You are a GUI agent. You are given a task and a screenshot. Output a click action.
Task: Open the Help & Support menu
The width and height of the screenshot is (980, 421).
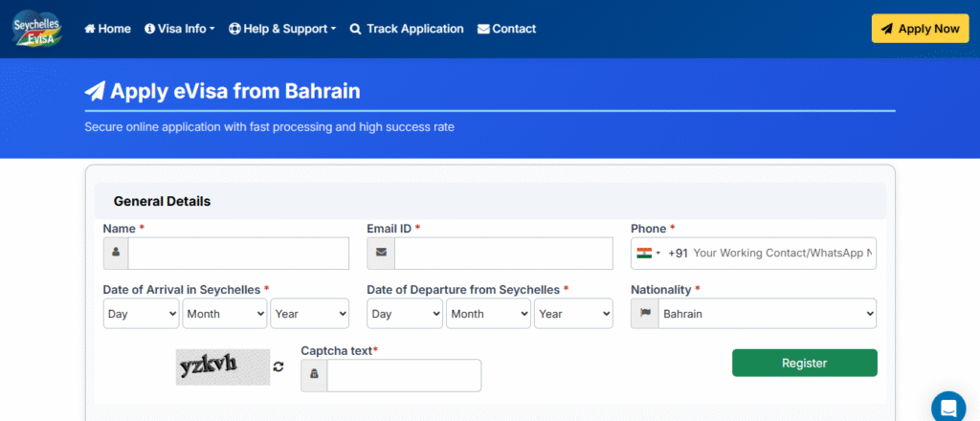coord(283,29)
